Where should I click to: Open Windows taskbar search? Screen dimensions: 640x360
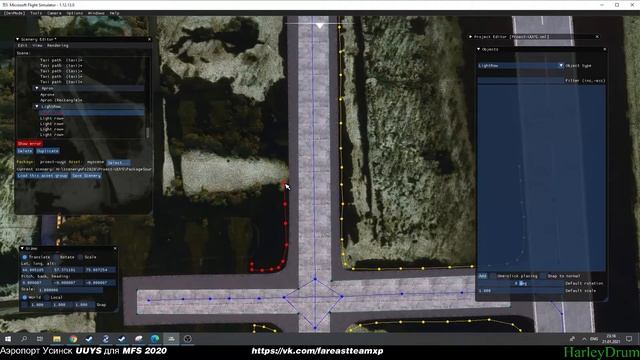pyautogui.click(x=24, y=339)
